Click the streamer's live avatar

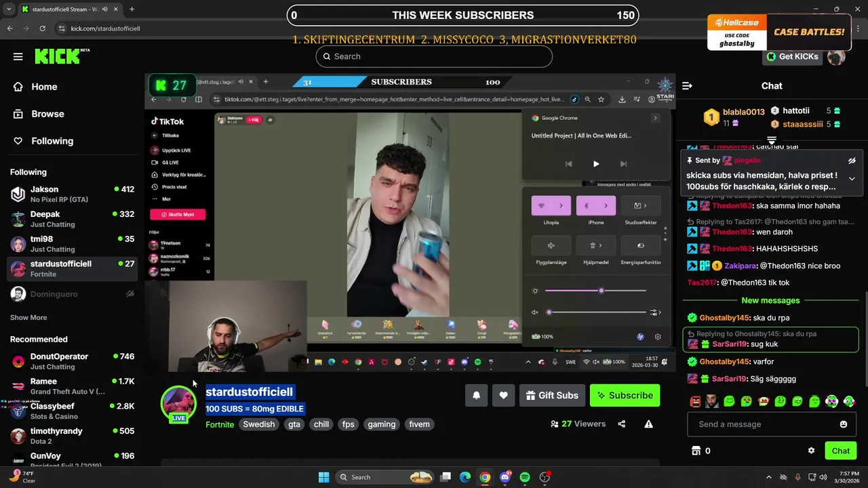point(178,404)
